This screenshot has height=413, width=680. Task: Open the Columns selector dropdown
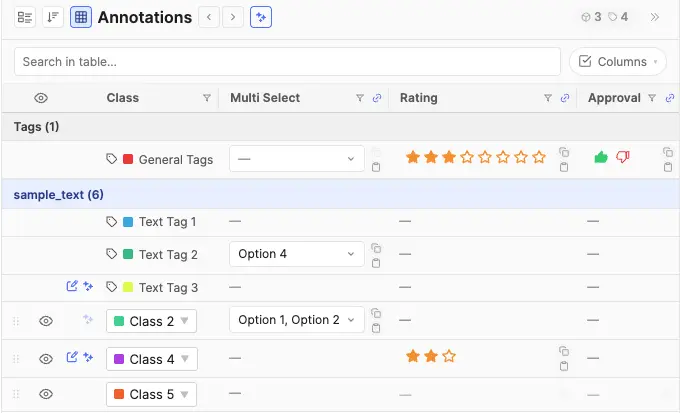coord(618,62)
